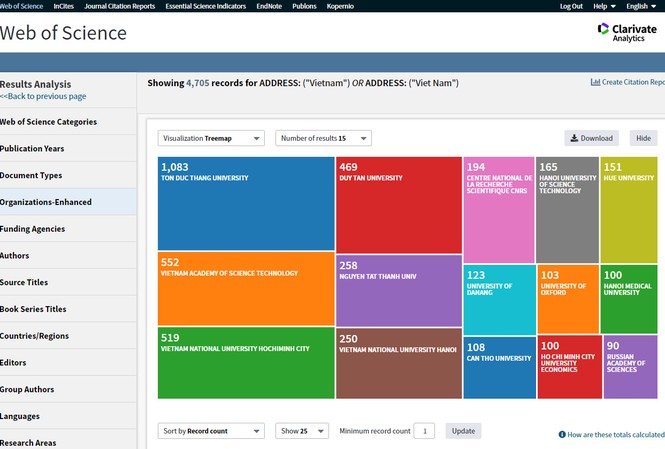
Task: Click the cyan University of Danang tile
Action: coord(500,300)
